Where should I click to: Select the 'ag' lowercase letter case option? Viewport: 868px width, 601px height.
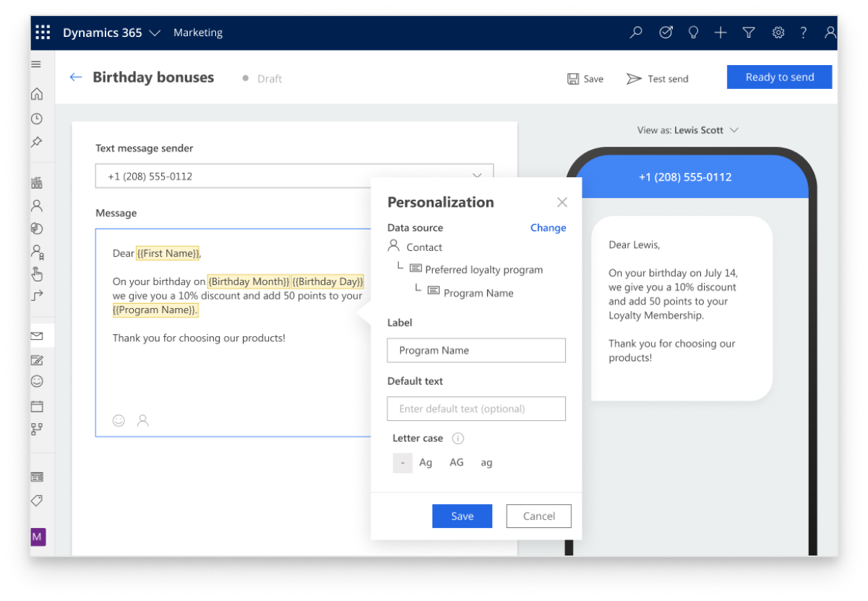click(x=486, y=463)
